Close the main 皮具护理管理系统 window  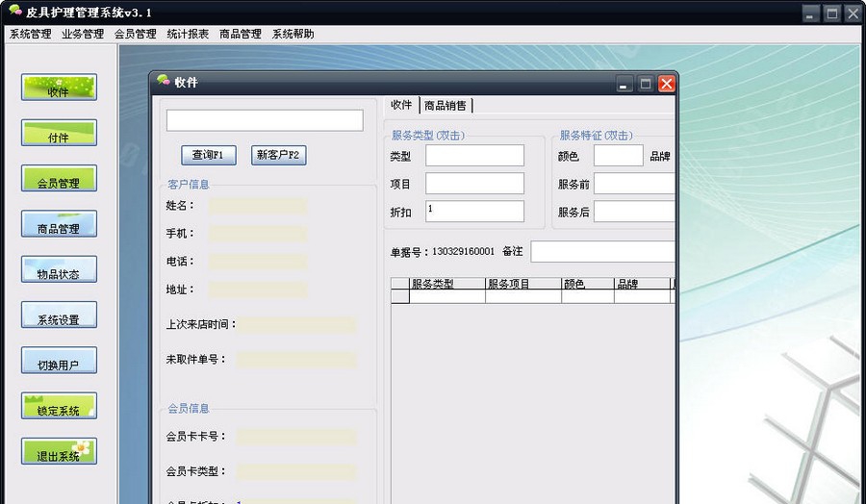point(853,13)
